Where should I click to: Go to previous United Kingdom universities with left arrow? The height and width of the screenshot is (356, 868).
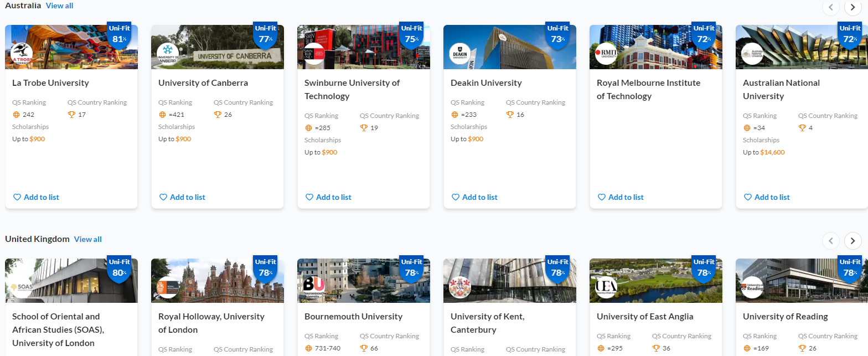pyautogui.click(x=830, y=240)
